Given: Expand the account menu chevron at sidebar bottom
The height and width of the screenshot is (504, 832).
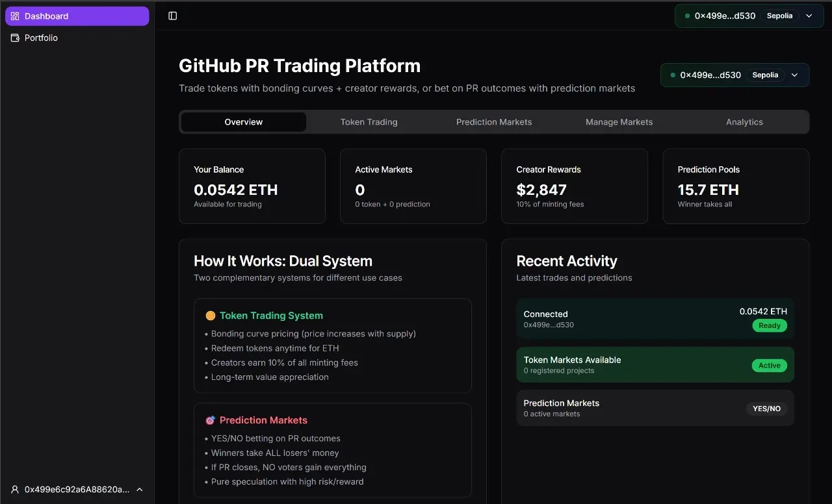Looking at the screenshot, I should (140, 490).
